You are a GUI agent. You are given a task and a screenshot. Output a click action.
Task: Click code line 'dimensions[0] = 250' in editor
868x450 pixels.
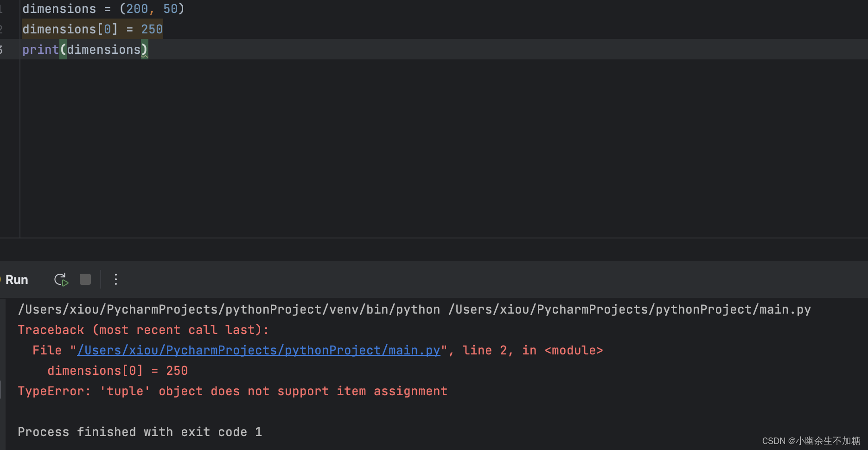(x=93, y=29)
